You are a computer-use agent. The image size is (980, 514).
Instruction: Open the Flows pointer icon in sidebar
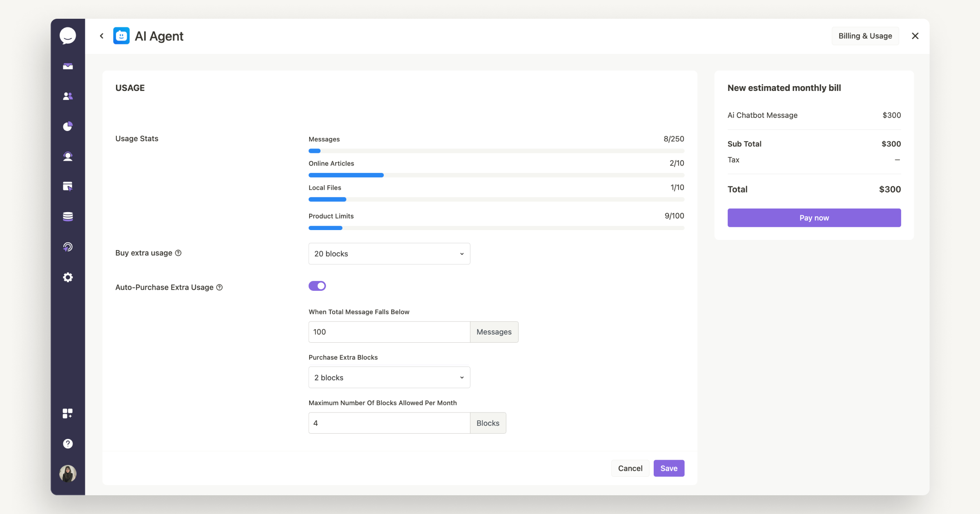[x=67, y=186]
